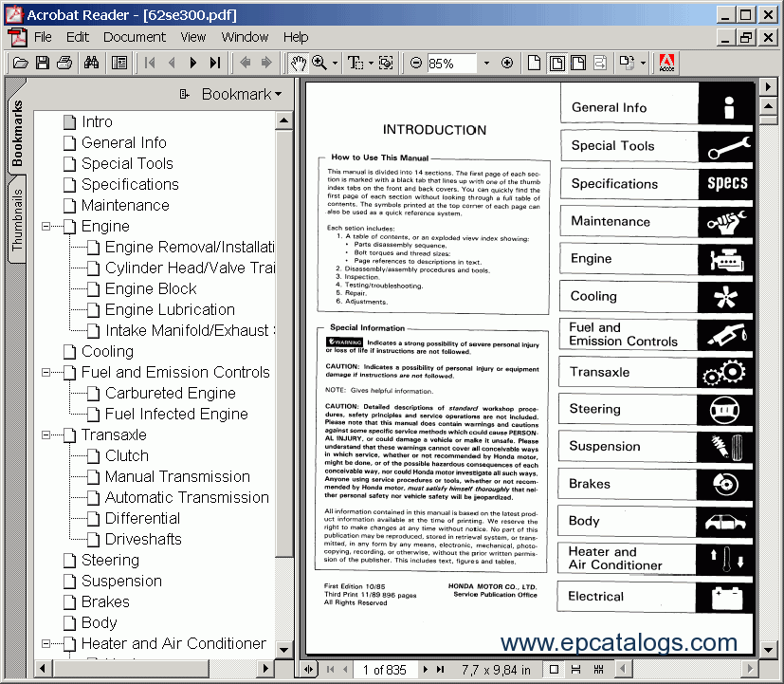
Task: Open the Specifications bookmark
Action: click(x=129, y=184)
